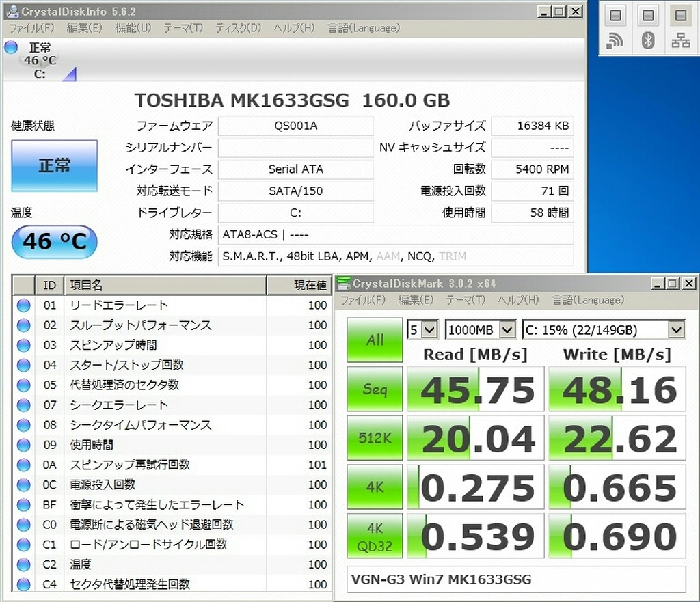The height and width of the screenshot is (602, 700).
Task: Open CrystalDiskInfo 機能(U) menu
Action: (x=133, y=28)
